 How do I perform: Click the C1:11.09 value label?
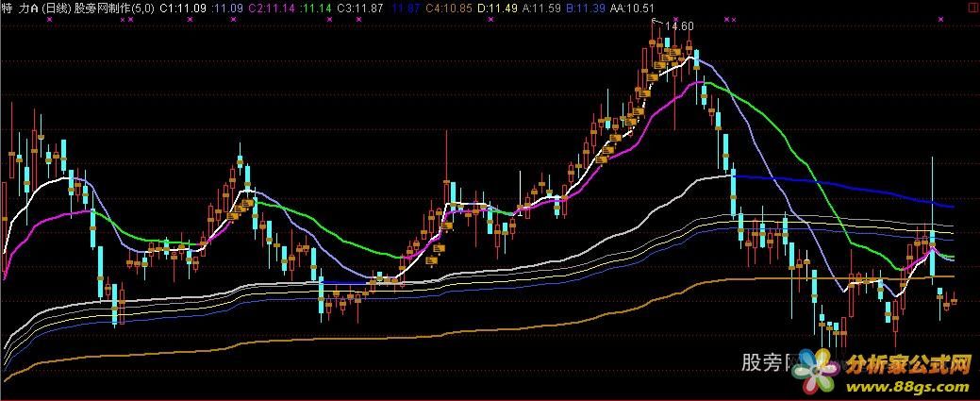click(184, 8)
